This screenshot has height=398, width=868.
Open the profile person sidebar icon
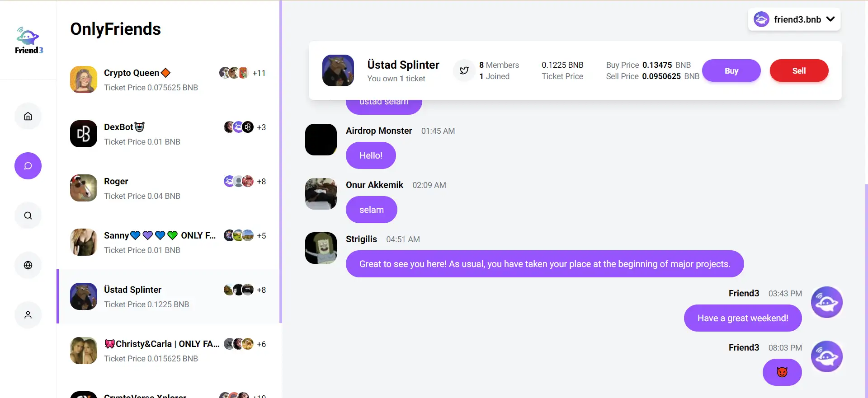(28, 315)
